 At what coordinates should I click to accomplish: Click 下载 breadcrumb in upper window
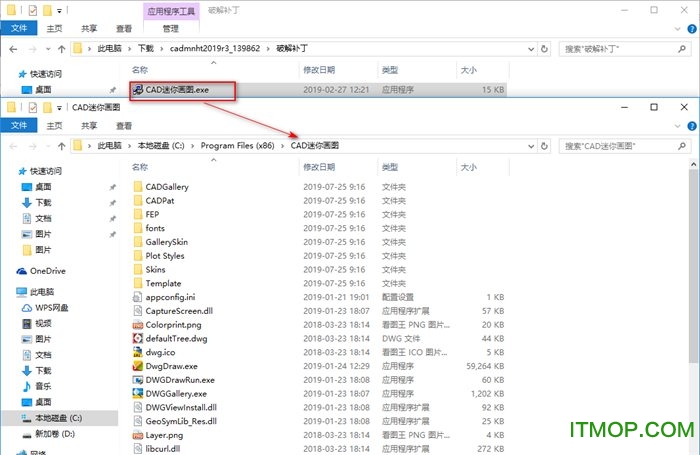(146, 48)
